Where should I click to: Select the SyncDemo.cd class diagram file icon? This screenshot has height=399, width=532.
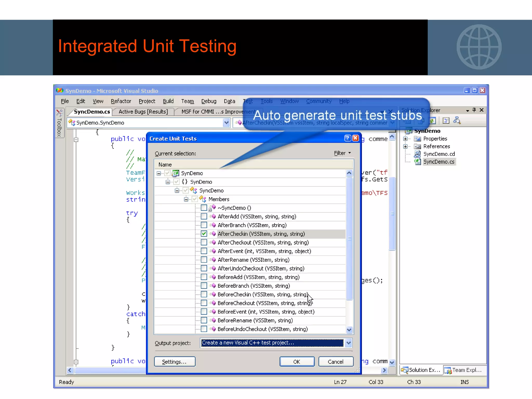417,154
